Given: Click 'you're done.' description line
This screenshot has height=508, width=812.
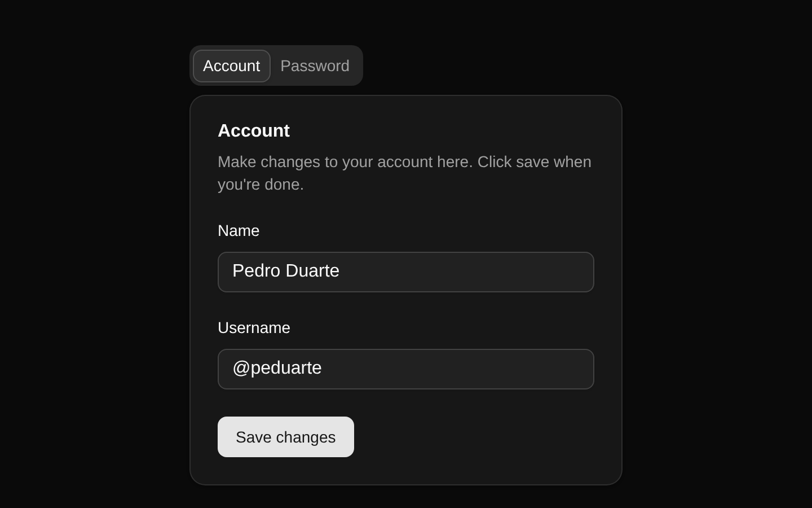Looking at the screenshot, I should click(x=261, y=185).
